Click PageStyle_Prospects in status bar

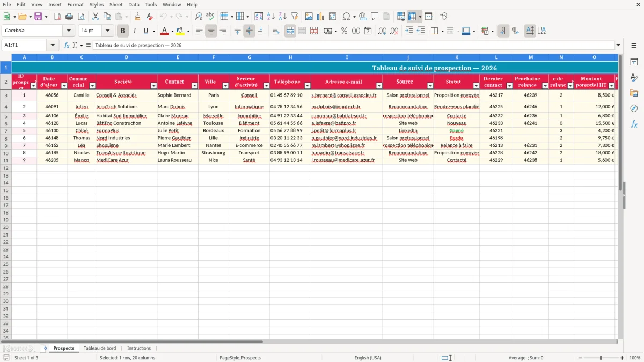pyautogui.click(x=240, y=358)
